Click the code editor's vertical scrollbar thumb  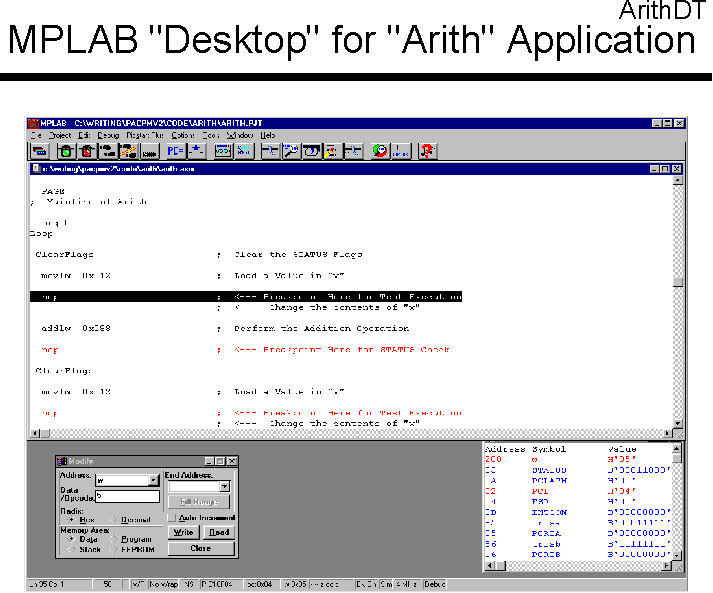tap(678, 282)
